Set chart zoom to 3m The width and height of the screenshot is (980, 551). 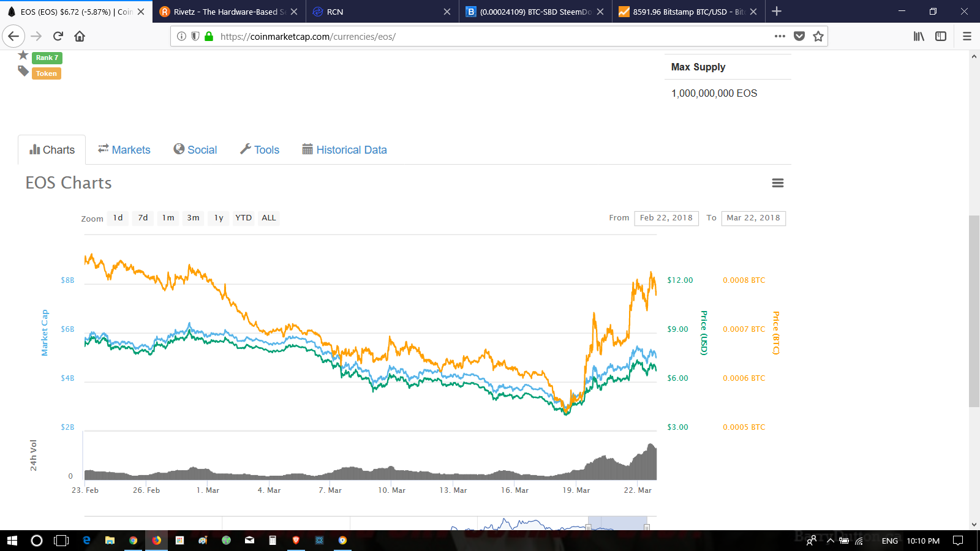point(194,218)
